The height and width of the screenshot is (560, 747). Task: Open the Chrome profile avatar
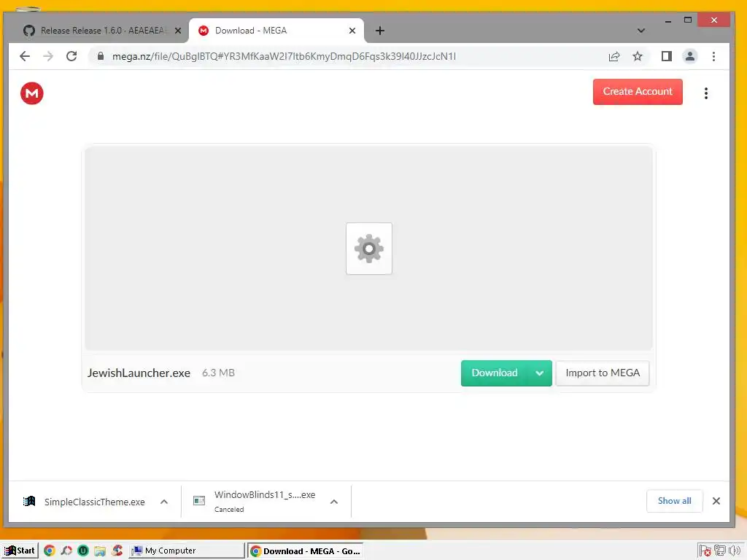click(x=690, y=57)
